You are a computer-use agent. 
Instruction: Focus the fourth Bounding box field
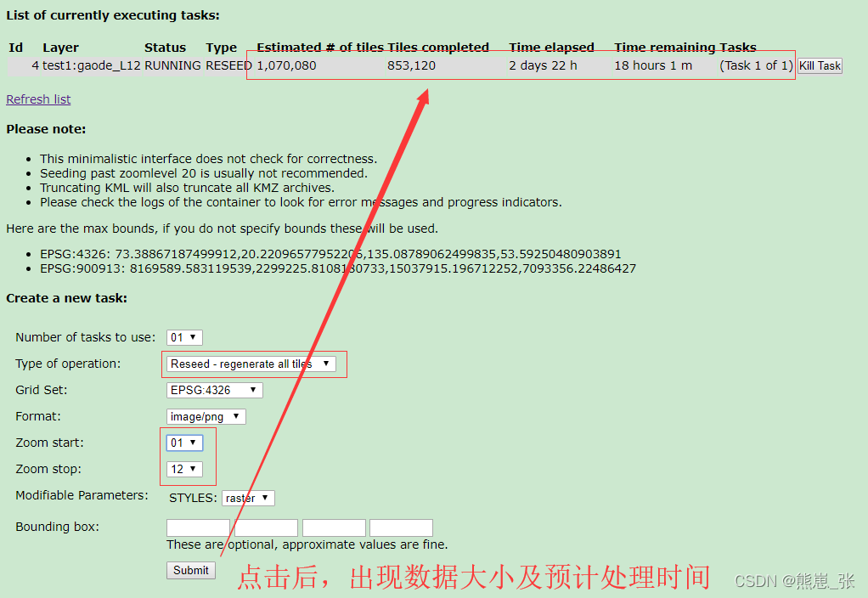click(x=402, y=527)
